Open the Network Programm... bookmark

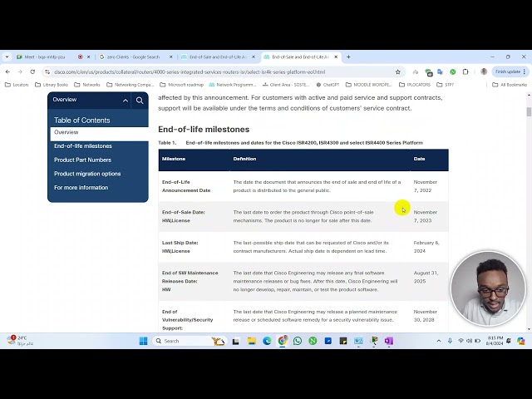233,85
